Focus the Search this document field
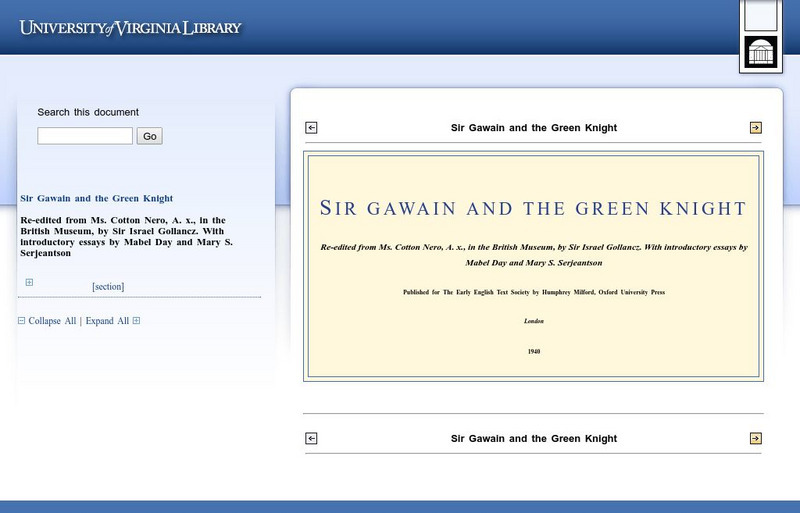Viewport: 800px width, 513px height. [x=85, y=136]
